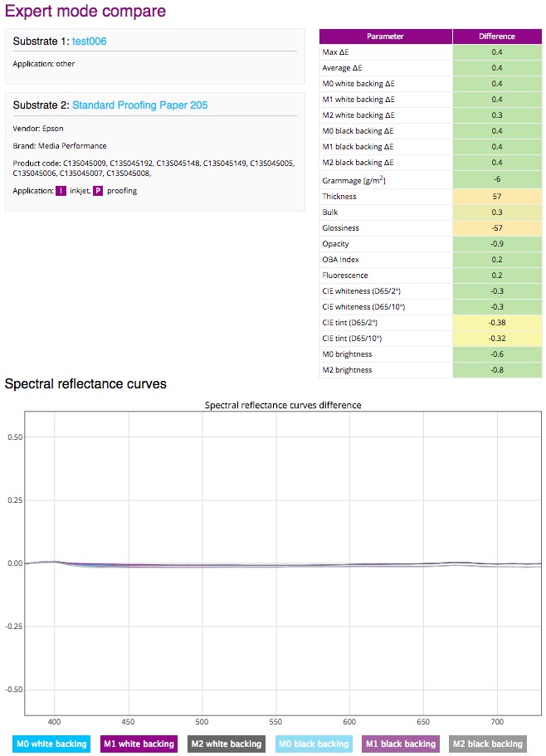Click CIE whiteness (D65/10°) label
This screenshot has height=756, width=546.
pyautogui.click(x=363, y=307)
